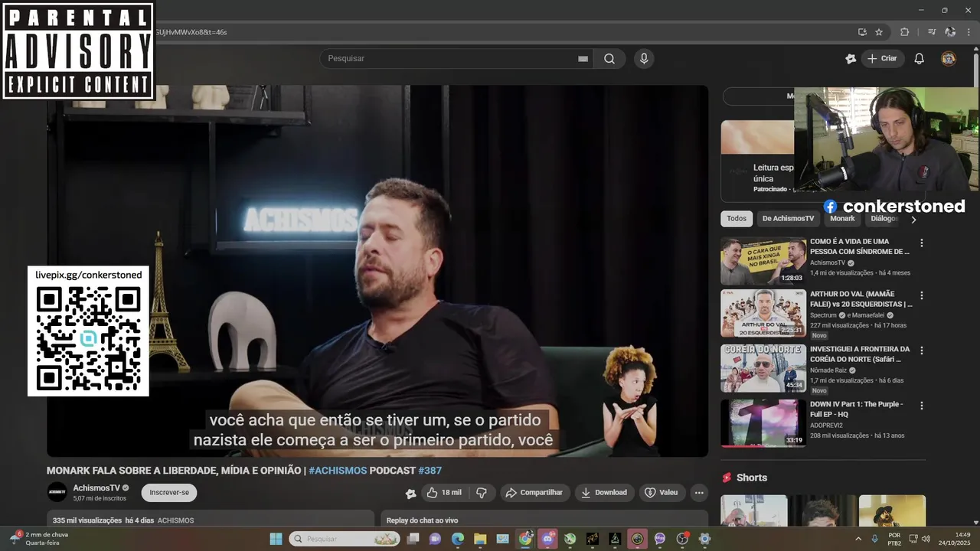This screenshot has height=551, width=980.
Task: Click 335 mil visualizações description text
Action: pos(87,520)
